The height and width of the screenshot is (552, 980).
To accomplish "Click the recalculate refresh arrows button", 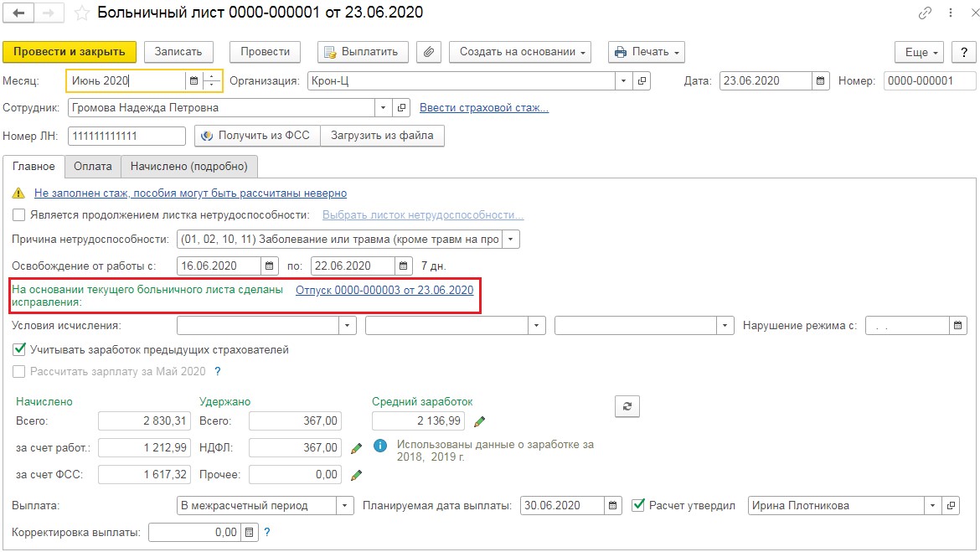I will (627, 407).
